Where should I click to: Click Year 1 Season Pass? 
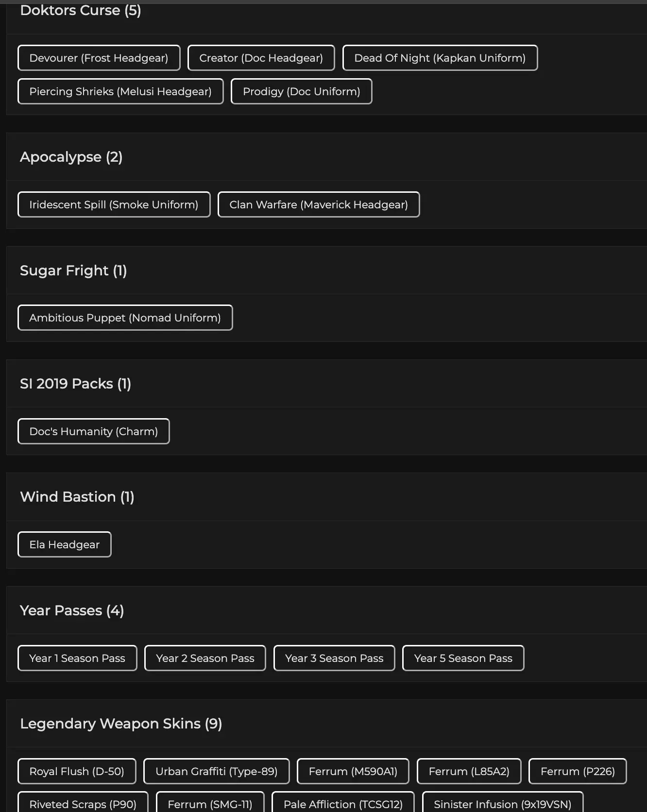click(x=77, y=658)
